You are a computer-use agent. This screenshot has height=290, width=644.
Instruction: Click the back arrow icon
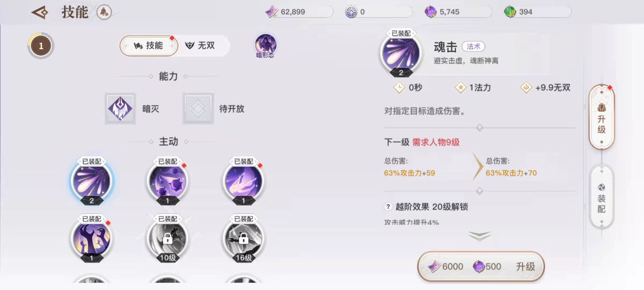(x=40, y=12)
